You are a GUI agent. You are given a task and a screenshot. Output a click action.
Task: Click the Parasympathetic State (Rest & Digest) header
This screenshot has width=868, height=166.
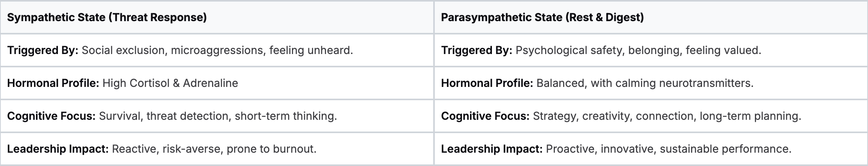pyautogui.click(x=542, y=18)
